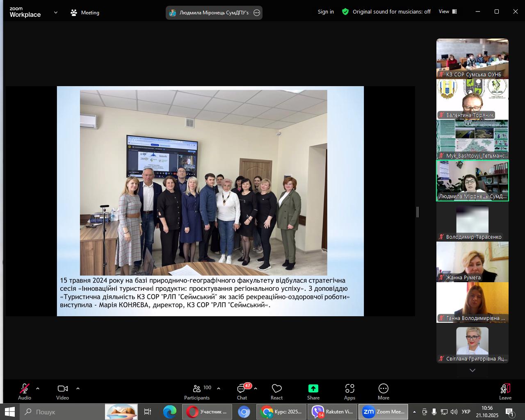Click the Leave meeting button
The width and height of the screenshot is (525, 420).
click(x=505, y=392)
